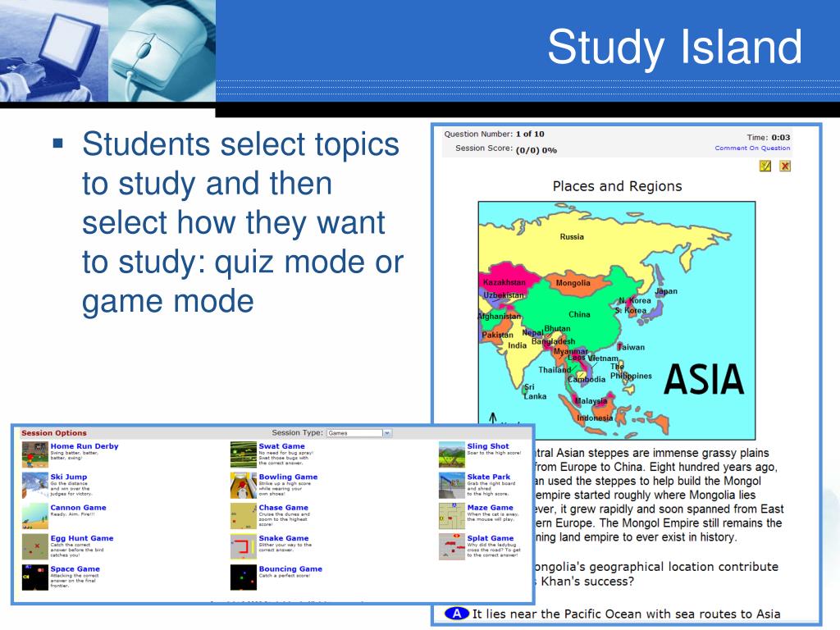Open the Comment On Question link

click(x=752, y=148)
